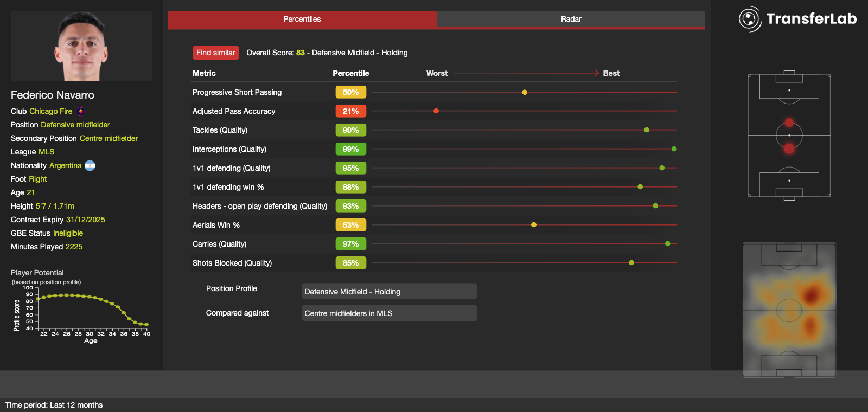The image size is (868, 412).
Task: Click the pitch position map diagram
Action: 789,136
